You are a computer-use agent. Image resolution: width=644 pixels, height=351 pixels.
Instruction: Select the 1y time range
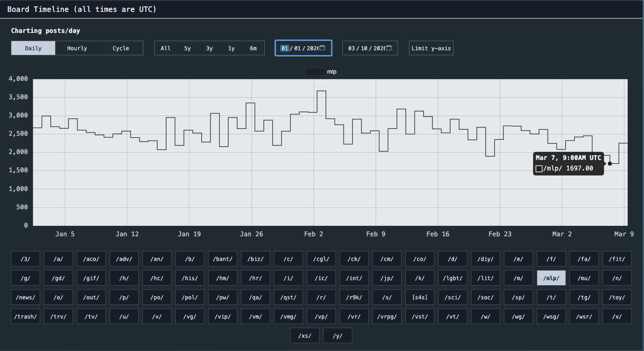tap(231, 48)
